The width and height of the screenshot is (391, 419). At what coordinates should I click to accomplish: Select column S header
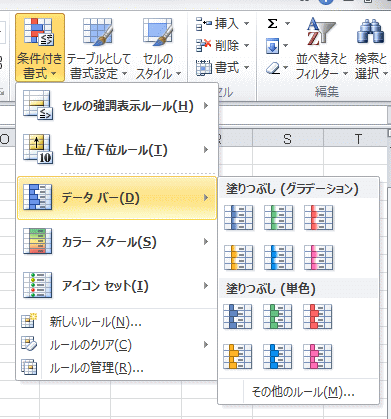pos(288,139)
